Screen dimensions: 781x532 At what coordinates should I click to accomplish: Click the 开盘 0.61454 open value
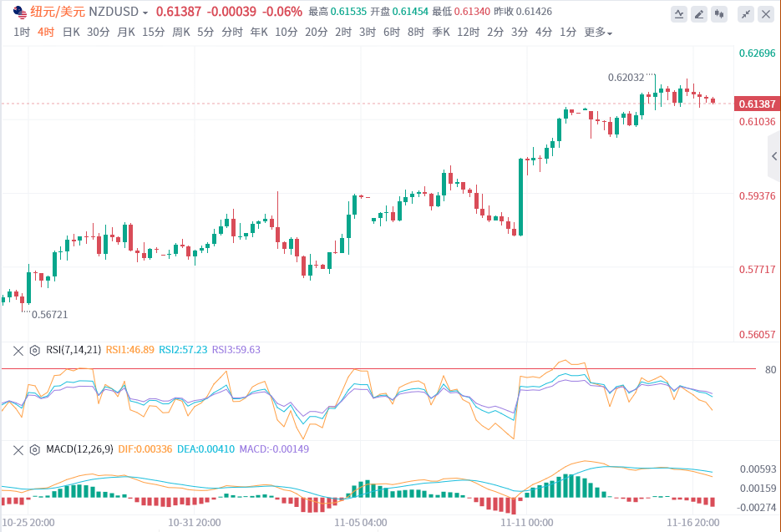point(399,12)
